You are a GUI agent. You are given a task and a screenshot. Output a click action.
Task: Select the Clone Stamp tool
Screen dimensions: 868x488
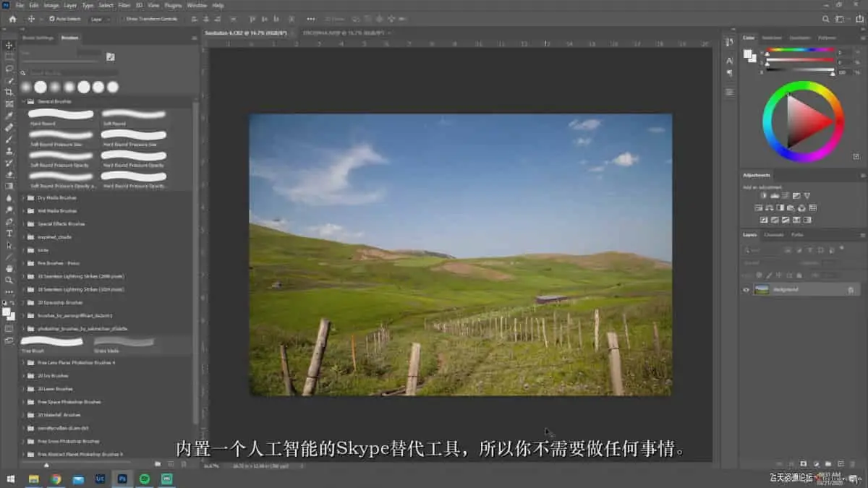(x=9, y=150)
